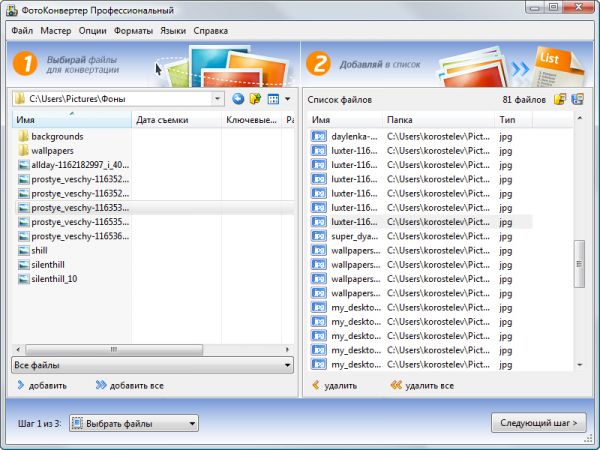Click the folder icon in the path box
Screen dimensions: 600x450
pyautogui.click(x=20, y=99)
